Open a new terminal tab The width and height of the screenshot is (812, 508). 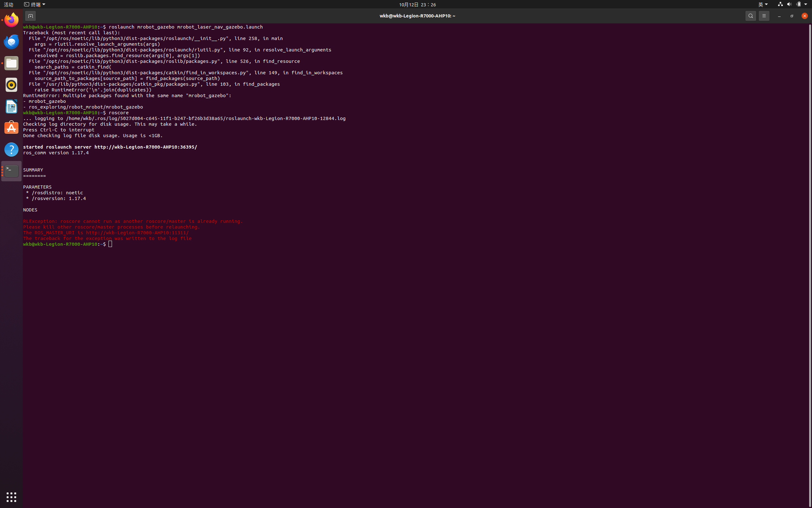coord(30,16)
